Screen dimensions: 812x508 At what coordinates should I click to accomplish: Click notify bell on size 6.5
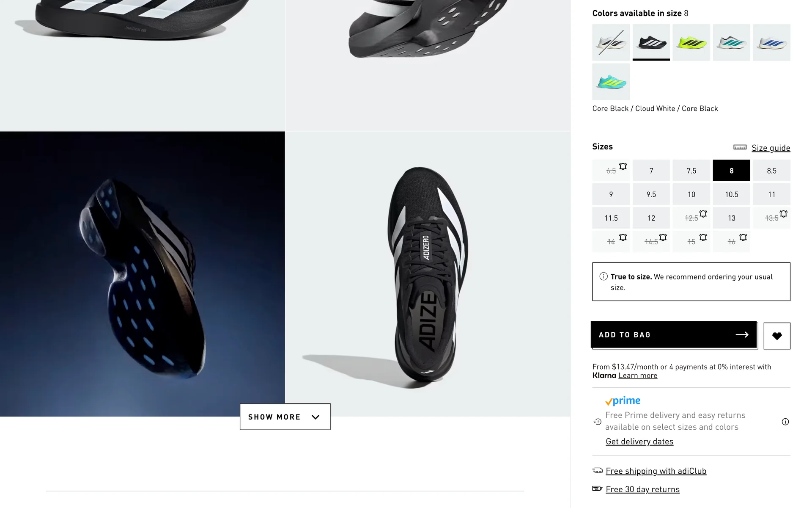point(623,166)
